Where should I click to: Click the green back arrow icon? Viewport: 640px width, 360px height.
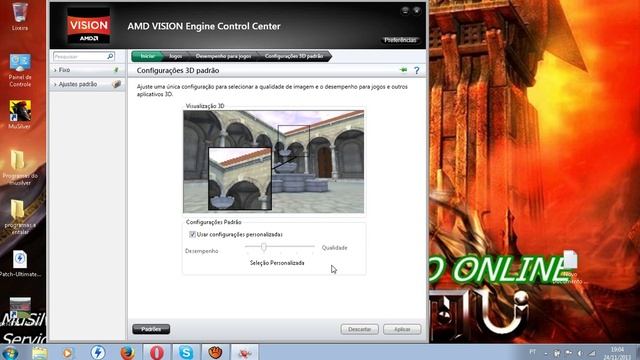tap(404, 70)
